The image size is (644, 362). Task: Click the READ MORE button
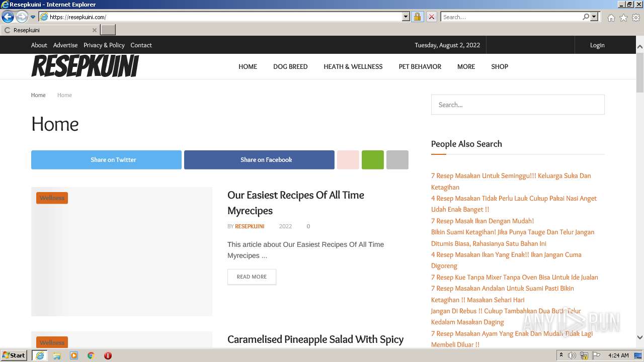pos(252,277)
